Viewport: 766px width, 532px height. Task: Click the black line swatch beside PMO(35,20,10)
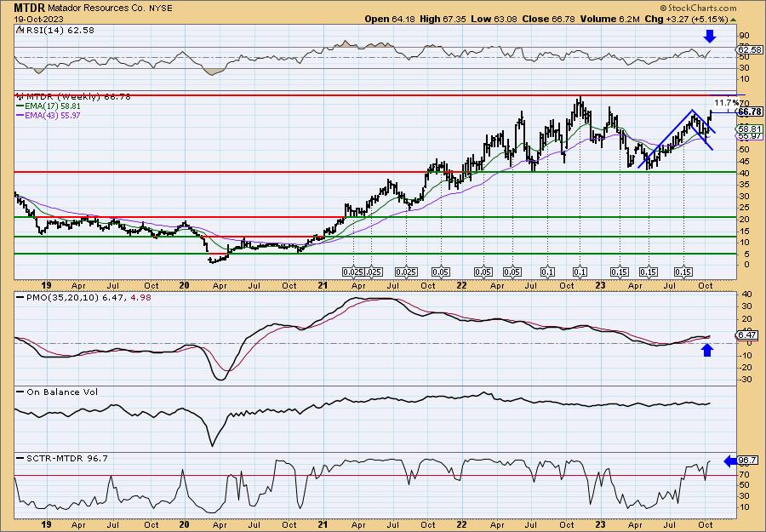click(x=20, y=298)
